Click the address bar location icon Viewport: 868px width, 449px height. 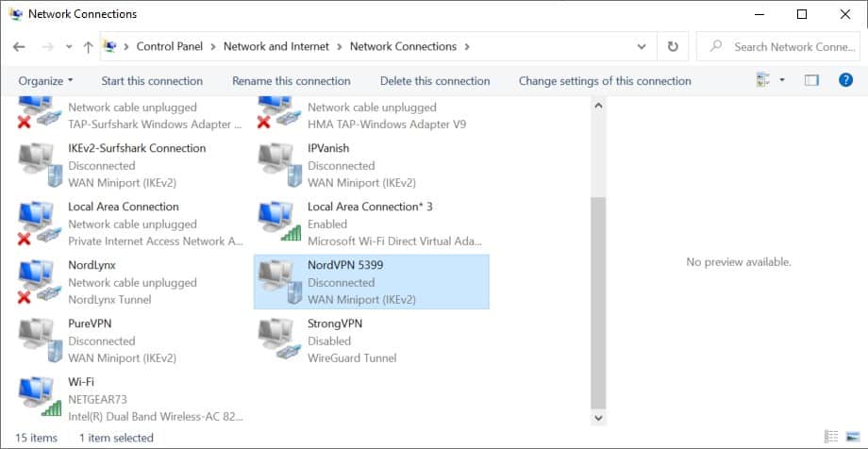click(110, 46)
